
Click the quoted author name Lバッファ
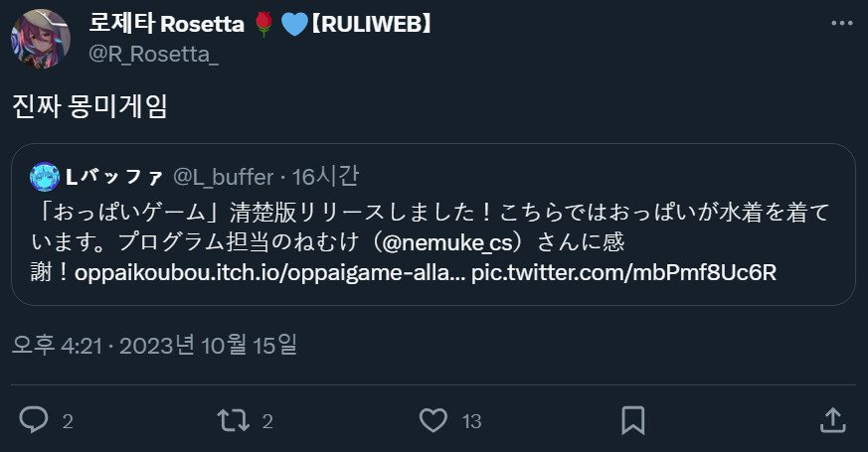115,177
